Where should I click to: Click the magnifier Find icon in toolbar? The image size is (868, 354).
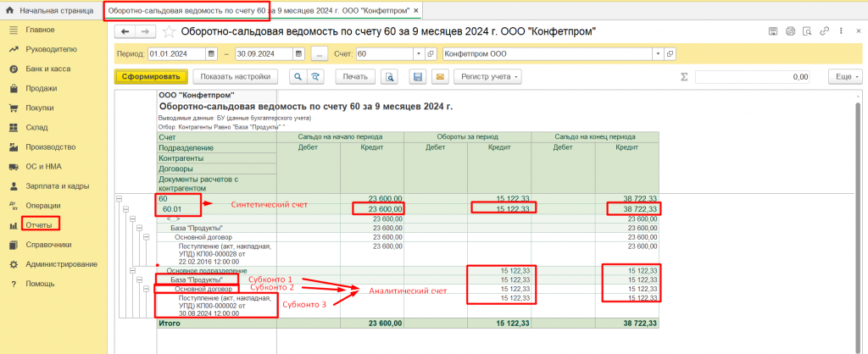(x=298, y=77)
